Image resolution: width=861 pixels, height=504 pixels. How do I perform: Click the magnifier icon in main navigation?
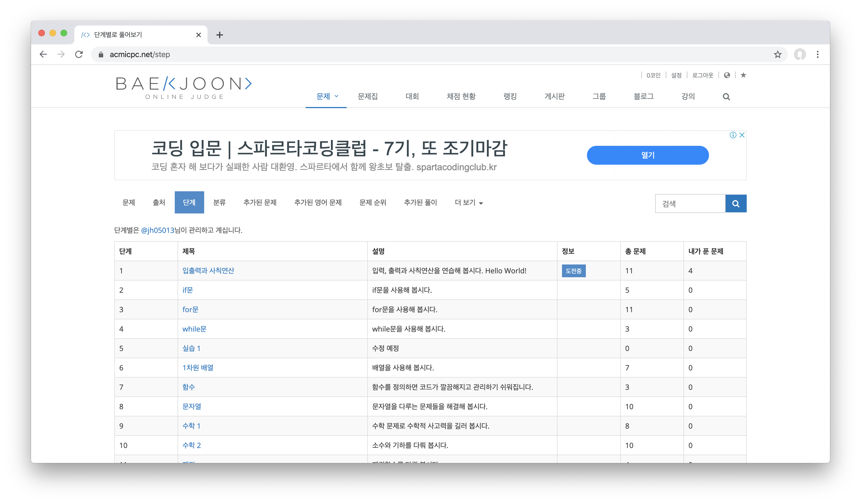pyautogui.click(x=726, y=97)
